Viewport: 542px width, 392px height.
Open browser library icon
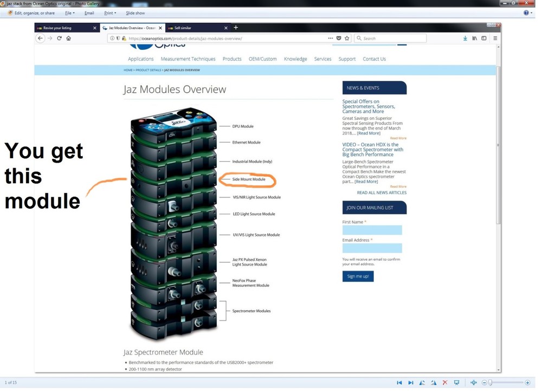[x=475, y=38]
